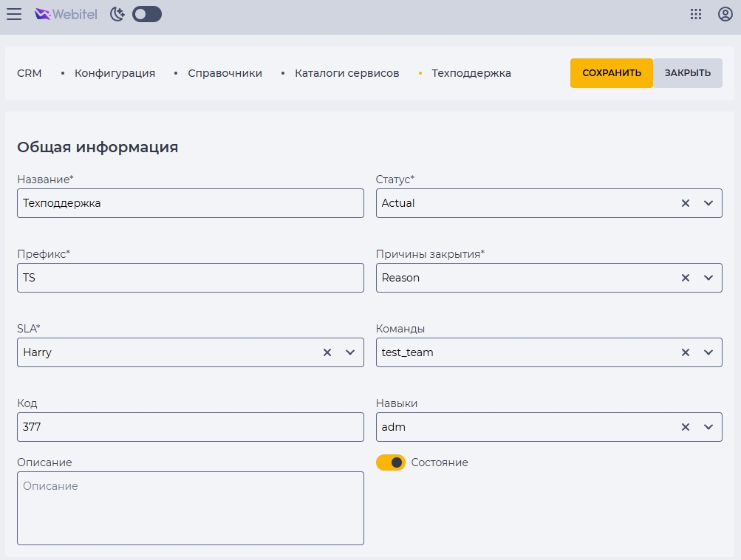Viewport: 741px width, 560px height.
Task: Open the applications grid menu
Action: pyautogui.click(x=696, y=14)
